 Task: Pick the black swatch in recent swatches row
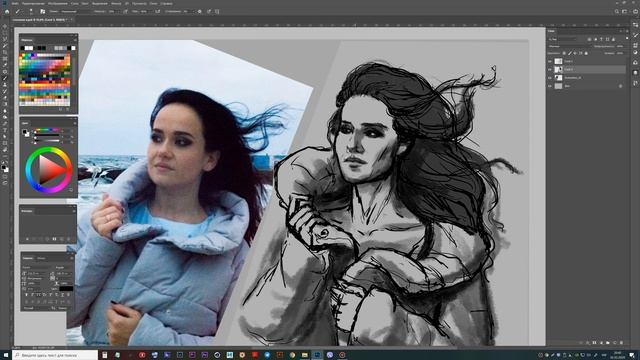click(x=22, y=48)
